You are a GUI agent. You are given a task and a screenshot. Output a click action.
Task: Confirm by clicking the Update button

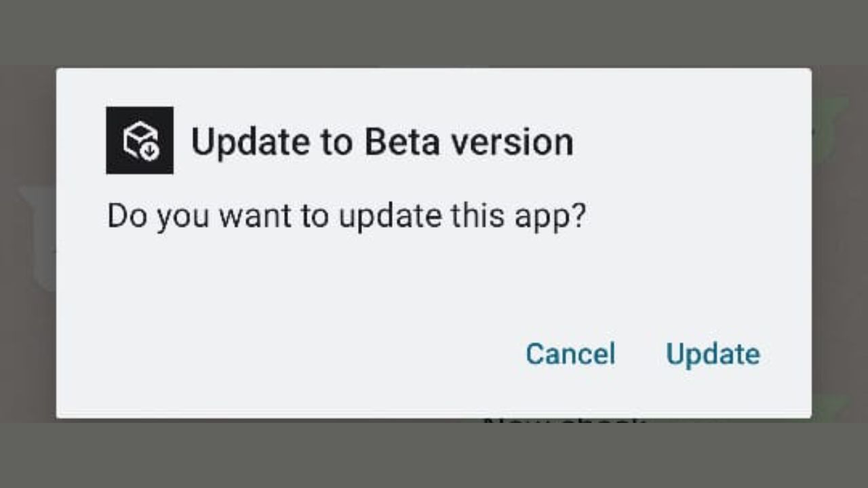[x=713, y=354]
